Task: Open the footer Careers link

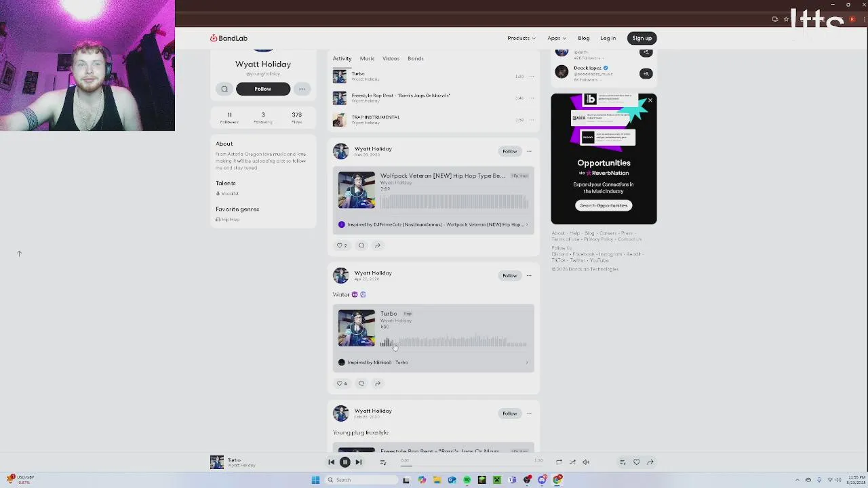Action: tap(608, 233)
